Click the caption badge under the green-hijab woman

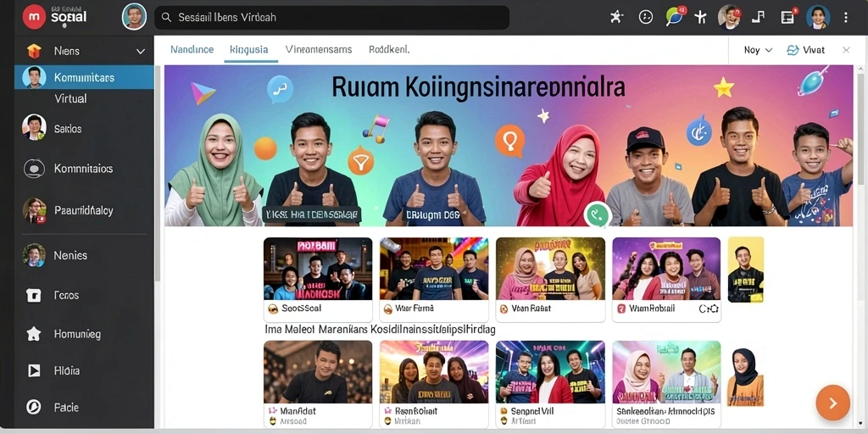pos(312,214)
